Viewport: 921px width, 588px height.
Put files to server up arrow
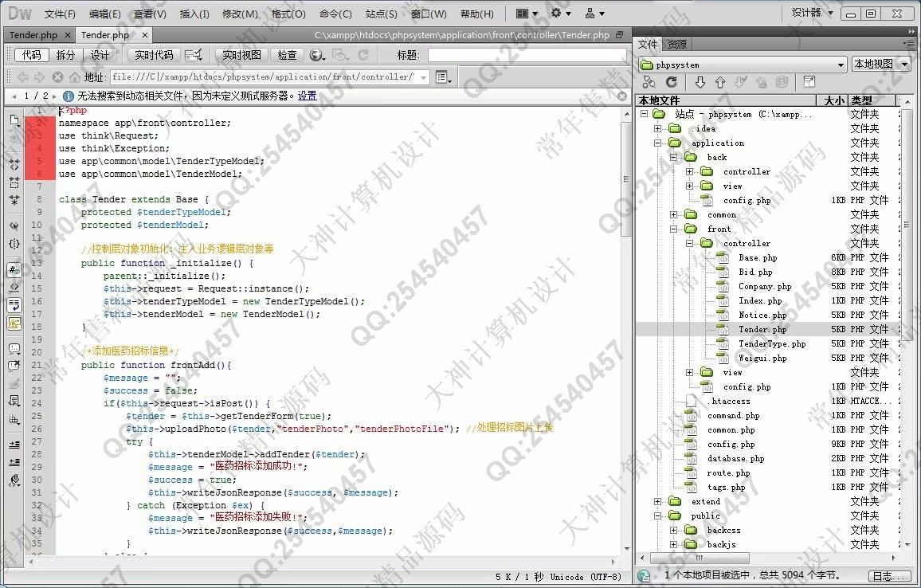(720, 82)
